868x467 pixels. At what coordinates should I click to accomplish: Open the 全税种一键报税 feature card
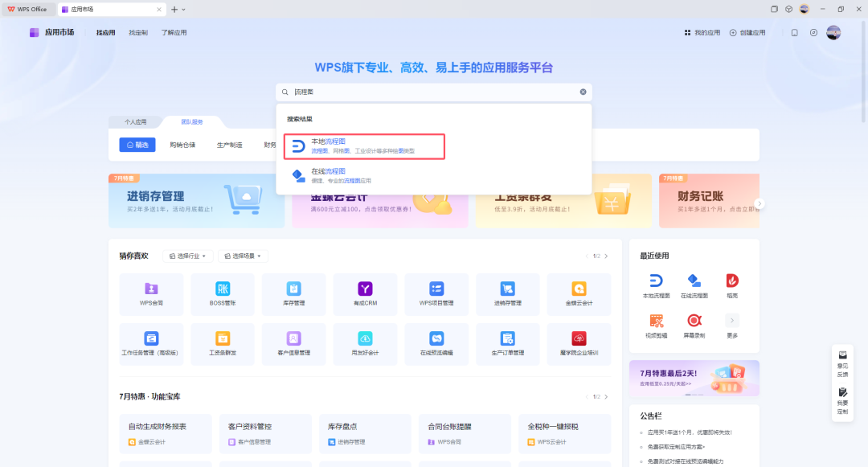tap(565, 434)
